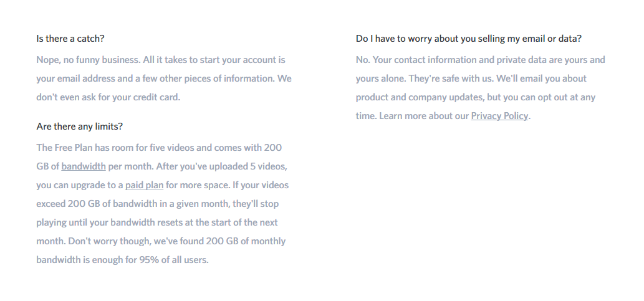Click the line starting "your email address and a few"

164,79
